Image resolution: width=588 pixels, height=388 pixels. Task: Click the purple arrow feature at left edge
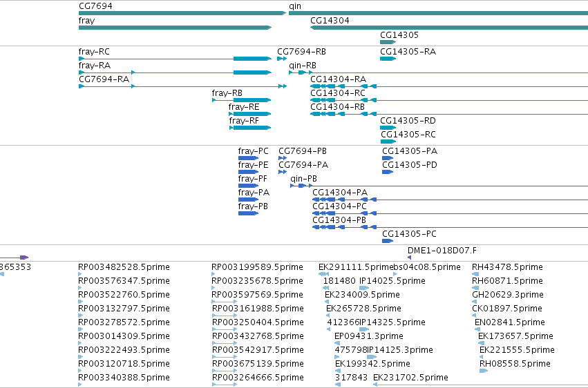[15, 258]
